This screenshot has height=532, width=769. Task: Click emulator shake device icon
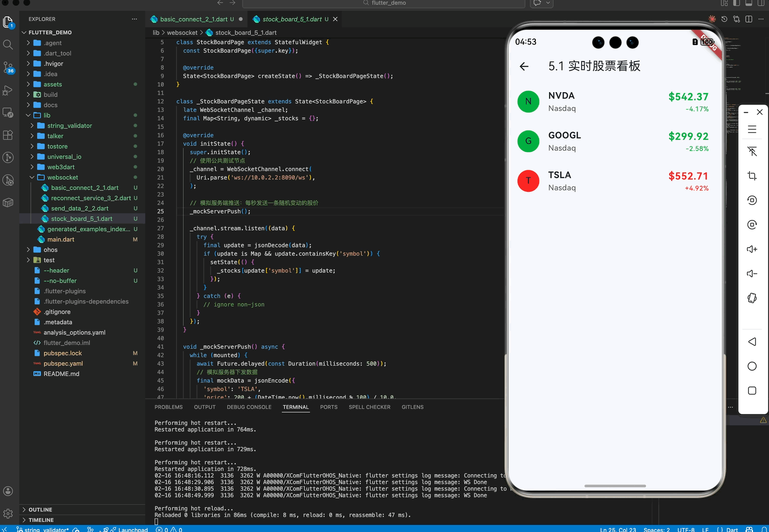tap(752, 298)
